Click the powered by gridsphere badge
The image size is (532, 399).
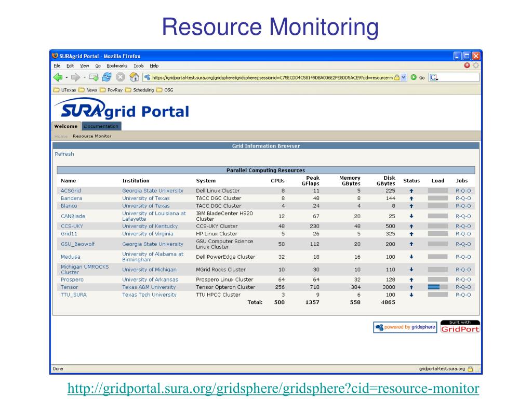[x=405, y=327]
